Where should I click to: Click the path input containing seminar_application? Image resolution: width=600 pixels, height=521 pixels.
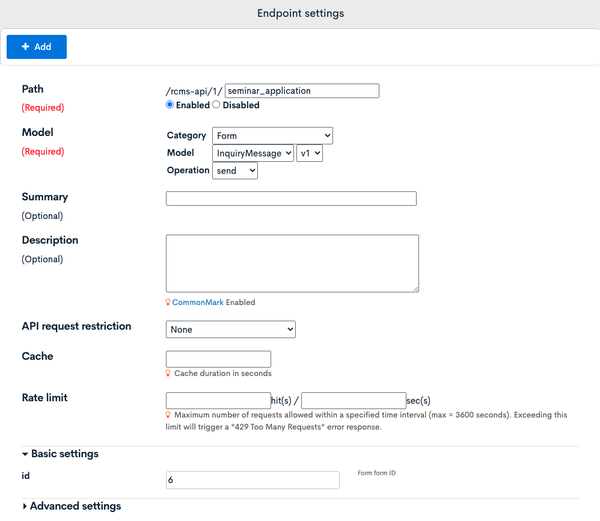(302, 91)
